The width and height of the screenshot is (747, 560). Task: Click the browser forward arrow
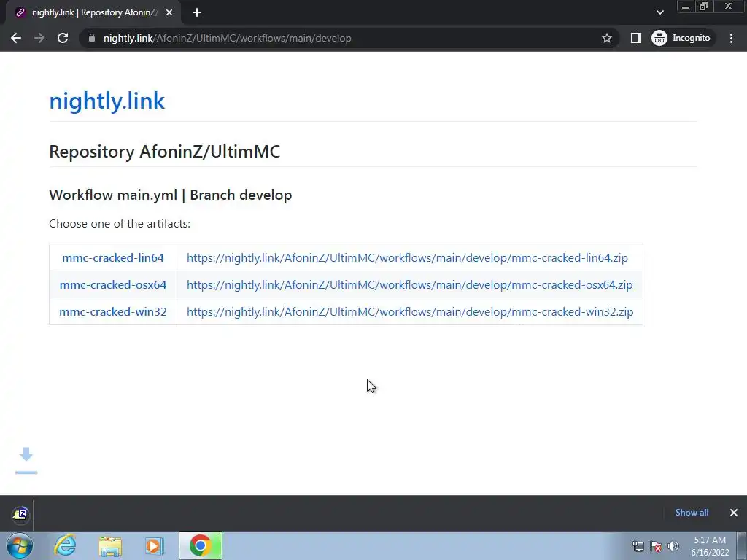[39, 38]
